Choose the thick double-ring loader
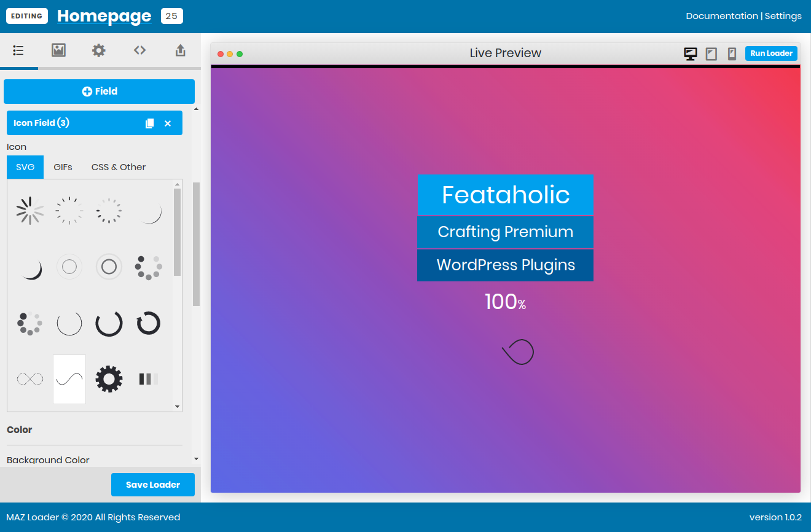 [109, 267]
